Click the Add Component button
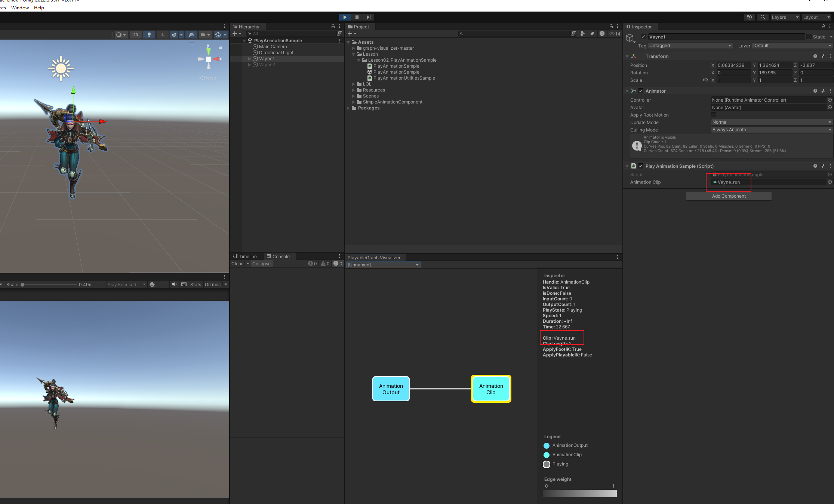Image resolution: width=834 pixels, height=504 pixels. tap(729, 196)
